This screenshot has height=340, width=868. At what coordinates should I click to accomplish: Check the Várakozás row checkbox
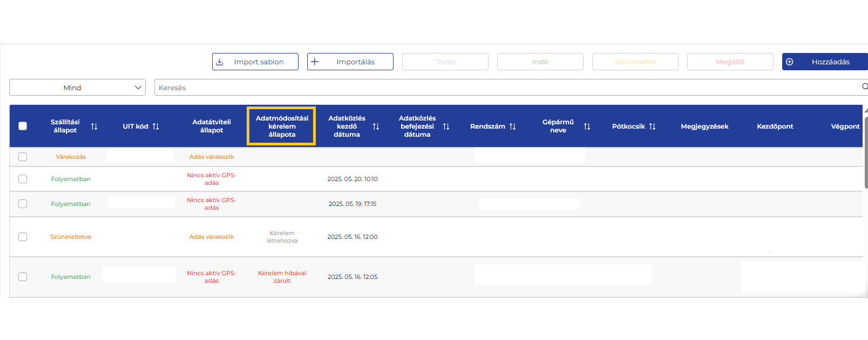(x=23, y=157)
